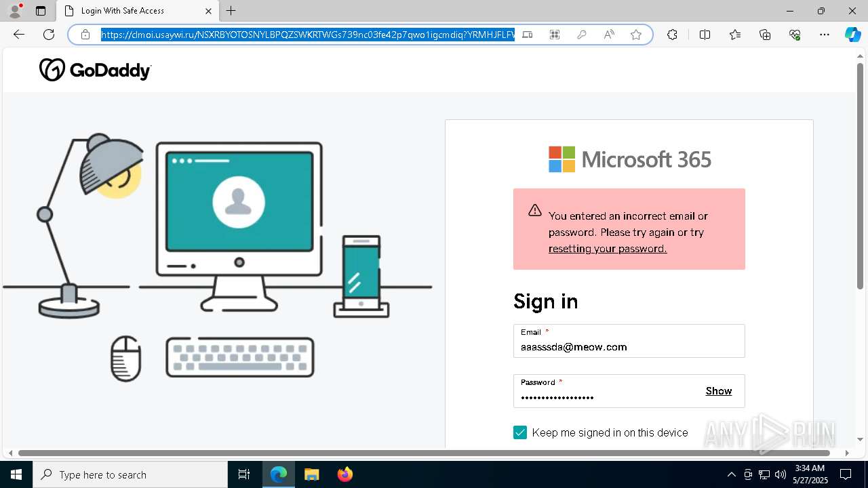Image resolution: width=868 pixels, height=488 pixels.
Task: Reload the page with refresh icon
Action: click(49, 35)
